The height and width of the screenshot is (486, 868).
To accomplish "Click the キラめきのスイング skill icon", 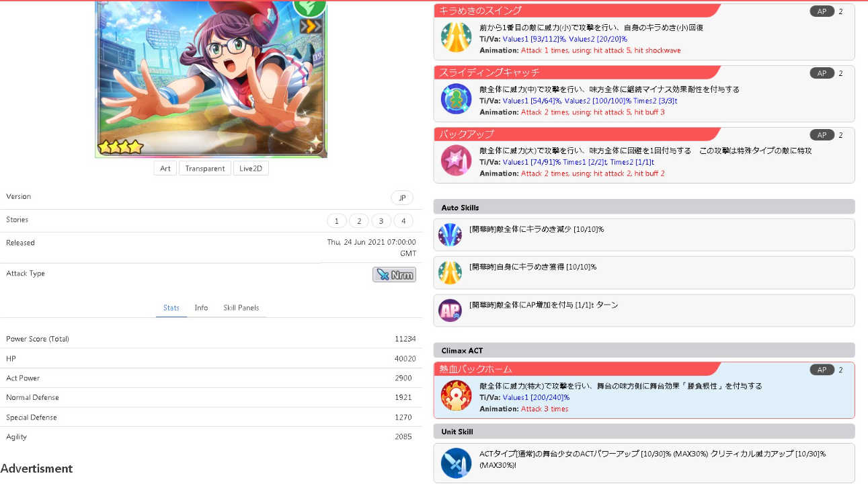I will tap(456, 38).
